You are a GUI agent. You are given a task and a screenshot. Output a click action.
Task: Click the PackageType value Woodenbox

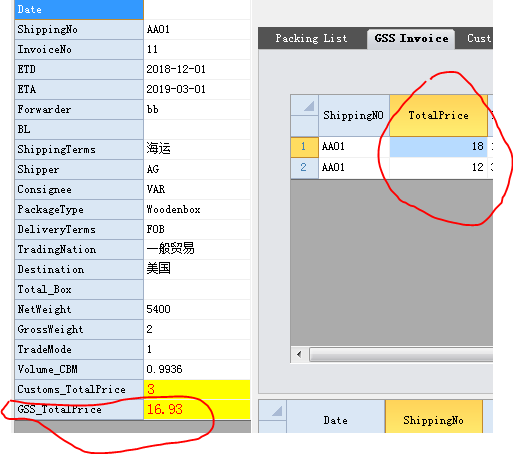[x=197, y=209]
